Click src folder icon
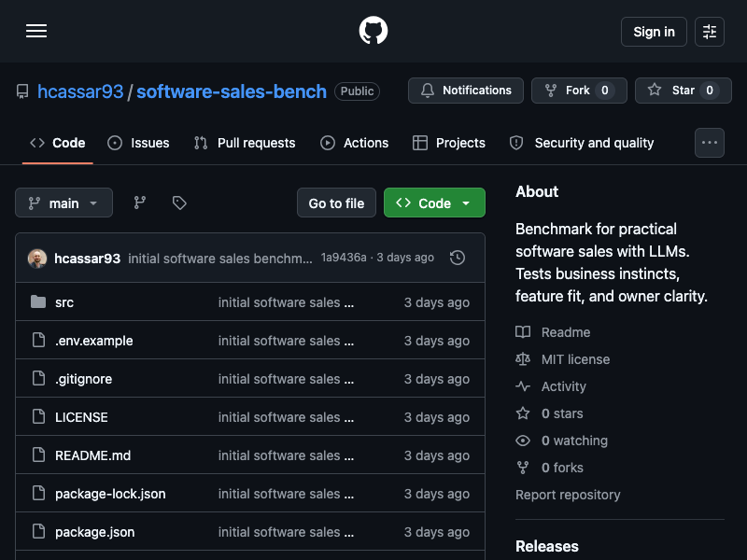The height and width of the screenshot is (560, 747). [x=38, y=301]
